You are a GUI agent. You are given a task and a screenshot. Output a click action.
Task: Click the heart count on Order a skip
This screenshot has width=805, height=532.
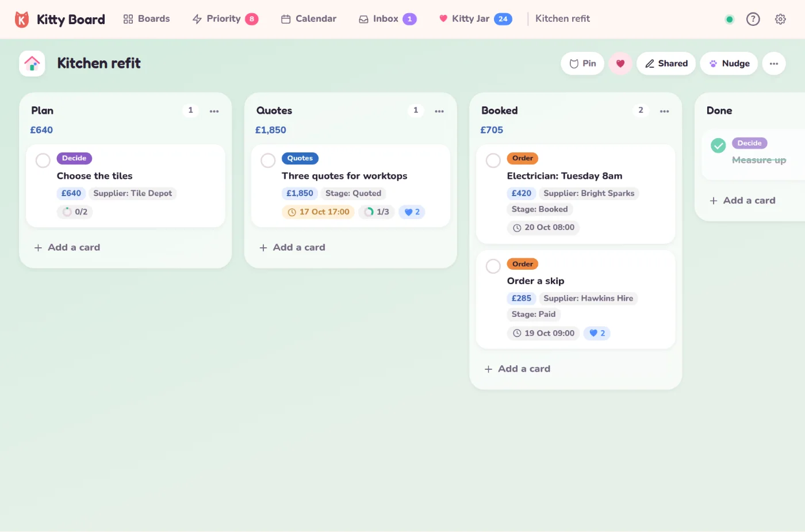click(597, 333)
